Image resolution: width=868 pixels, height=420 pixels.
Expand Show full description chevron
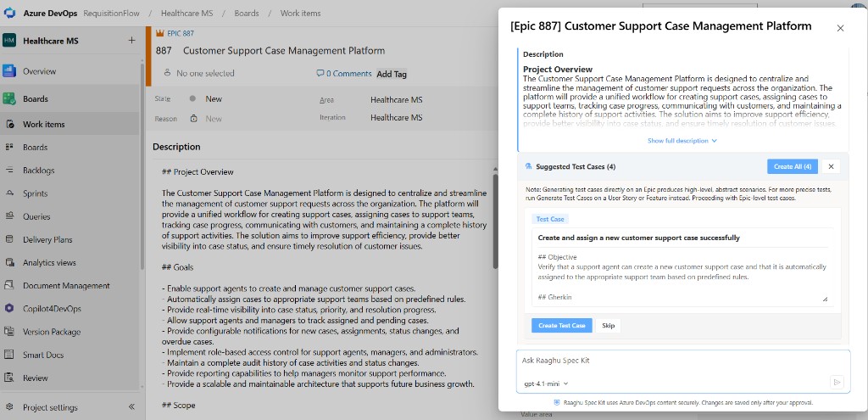coord(714,141)
